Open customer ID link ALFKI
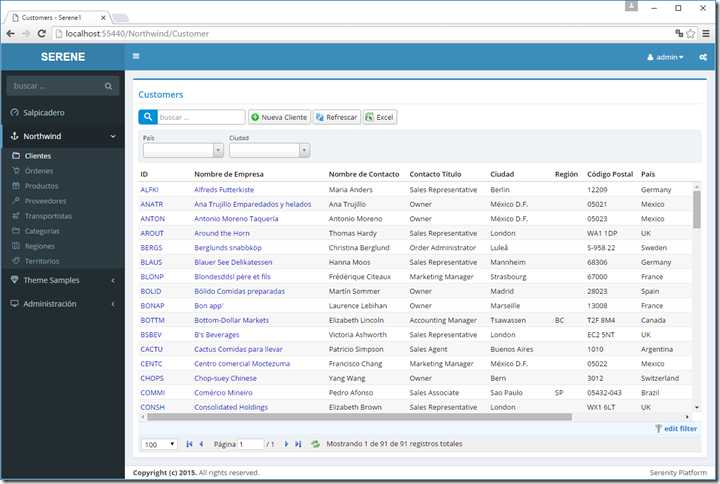 [149, 190]
